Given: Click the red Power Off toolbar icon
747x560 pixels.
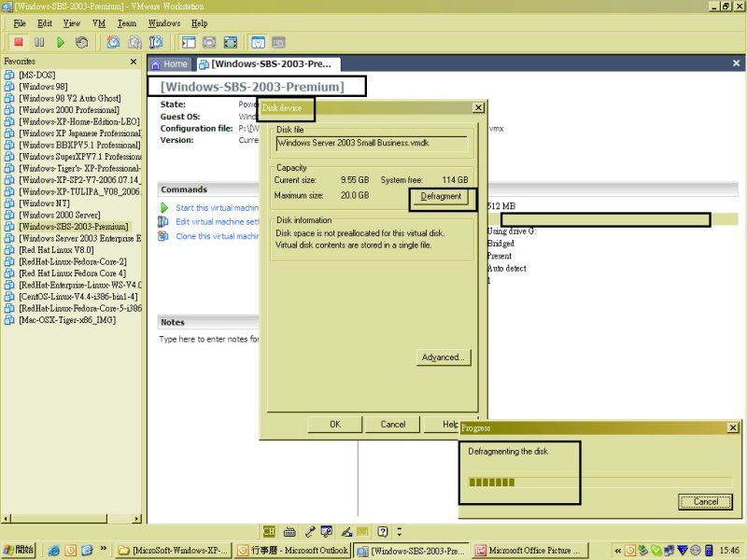Looking at the screenshot, I should point(19,42).
